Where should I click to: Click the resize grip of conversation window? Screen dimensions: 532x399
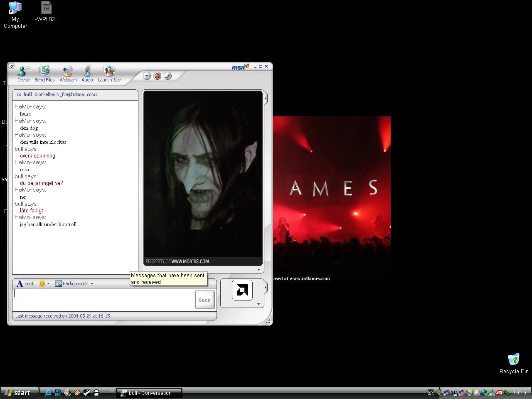(x=268, y=321)
